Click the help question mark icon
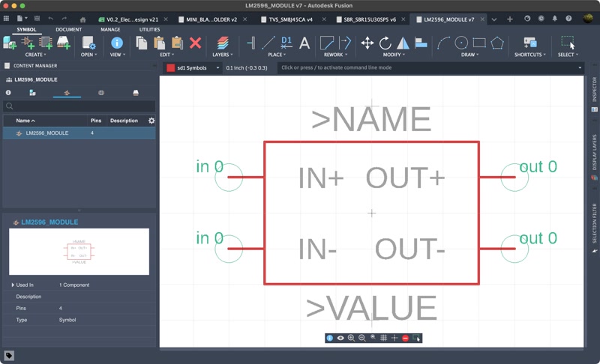The image size is (600, 364). coord(568,18)
